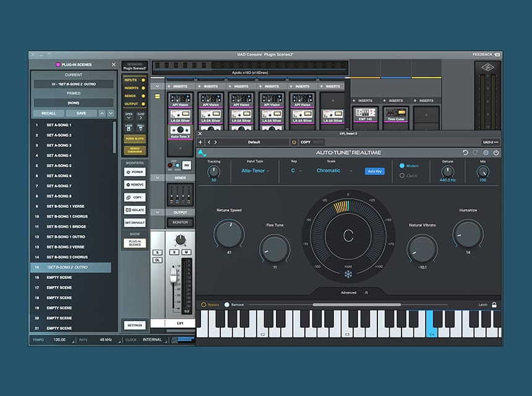Toggle the Auto-Tune plugin power icon
This screenshot has height=396, width=532.
pyautogui.click(x=496, y=153)
